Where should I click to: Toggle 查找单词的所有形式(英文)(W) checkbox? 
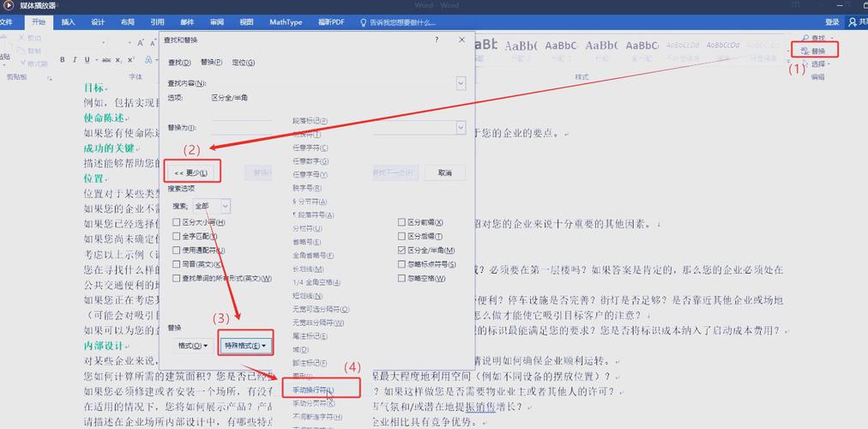pos(177,278)
